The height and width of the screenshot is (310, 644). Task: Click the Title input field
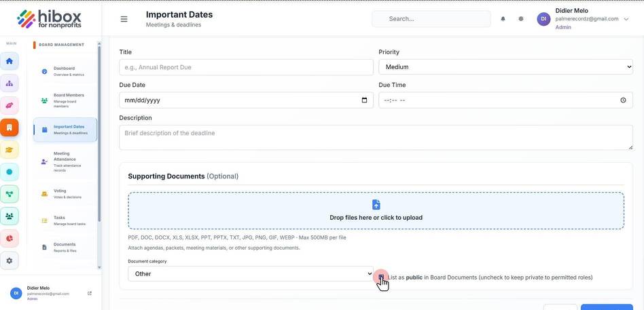click(x=246, y=67)
